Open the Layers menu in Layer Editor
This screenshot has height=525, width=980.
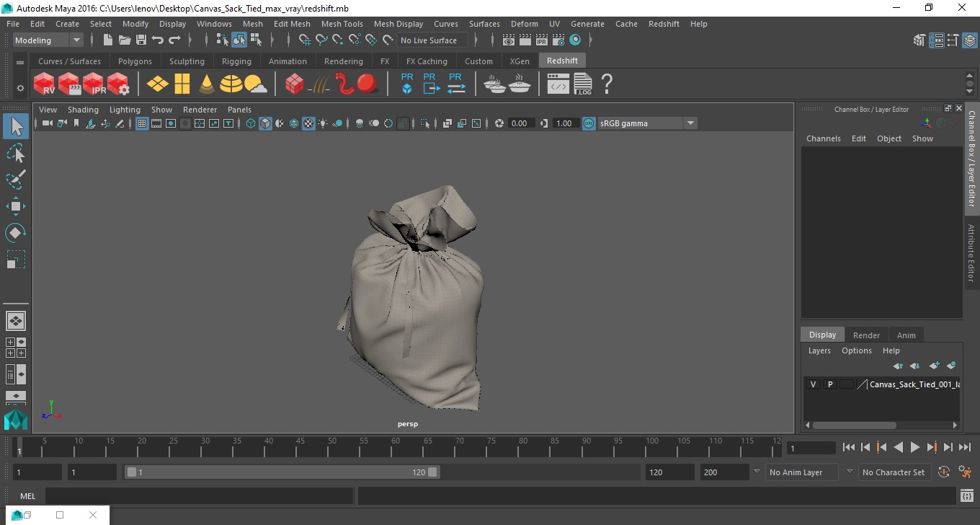819,350
